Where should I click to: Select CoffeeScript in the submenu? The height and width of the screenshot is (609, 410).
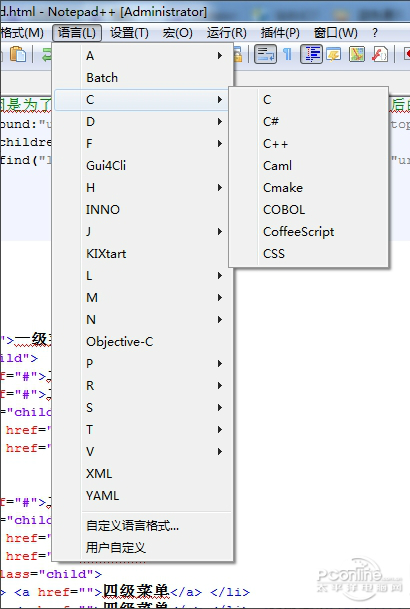[x=309, y=231]
